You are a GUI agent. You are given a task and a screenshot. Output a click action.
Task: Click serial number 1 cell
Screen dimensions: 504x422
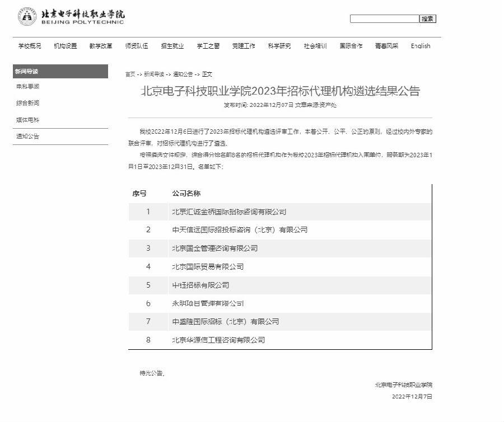(148, 212)
